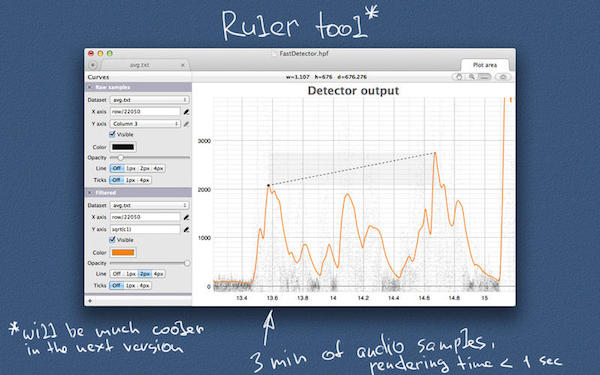Zoom the FastDetector window with green button

point(110,54)
